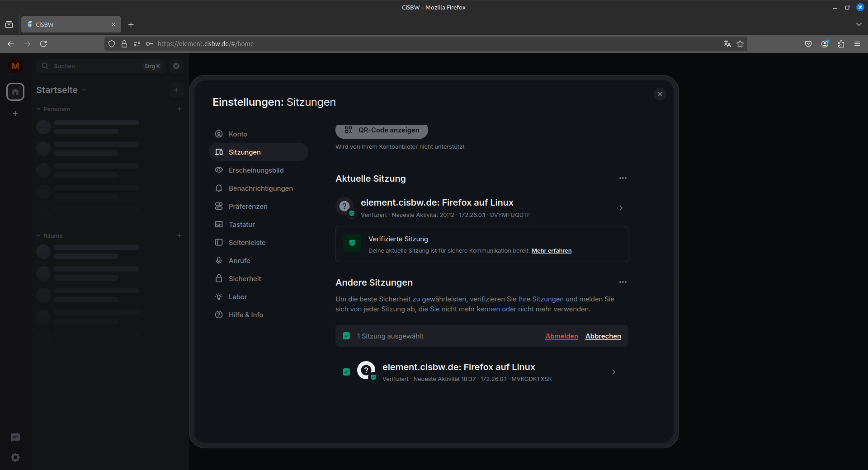868x470 pixels.
Task: Click the Anrufe microphone icon
Action: click(x=219, y=261)
